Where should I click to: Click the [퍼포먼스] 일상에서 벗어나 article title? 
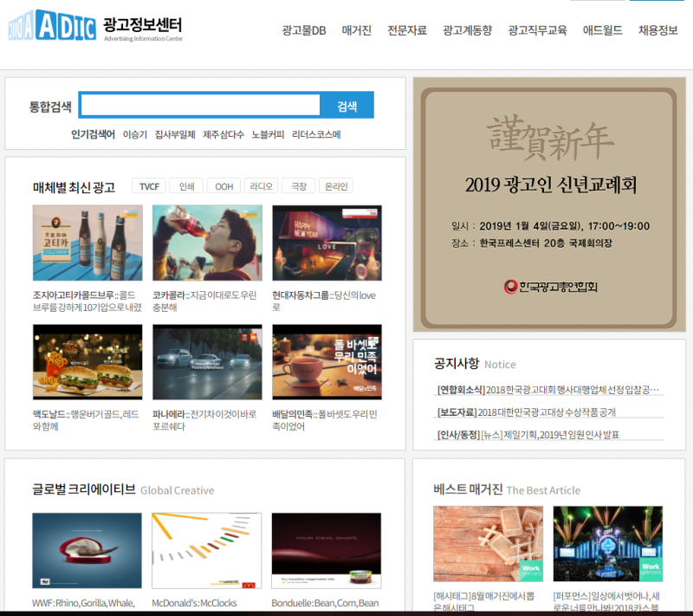click(607, 601)
